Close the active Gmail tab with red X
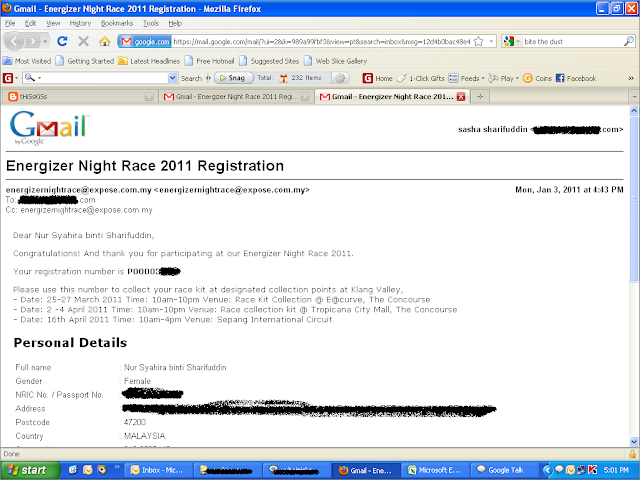 pyautogui.click(x=461, y=97)
